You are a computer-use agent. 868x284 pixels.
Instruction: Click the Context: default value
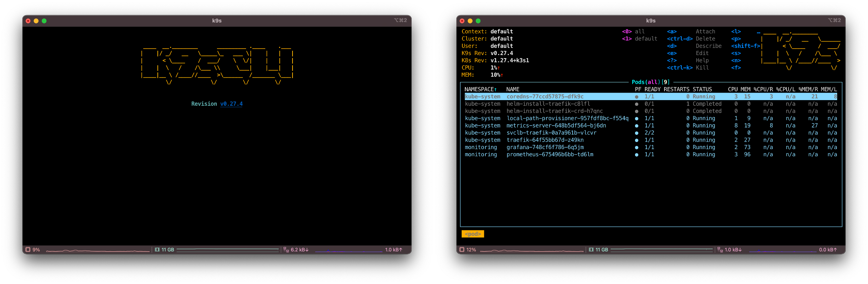coord(502,32)
